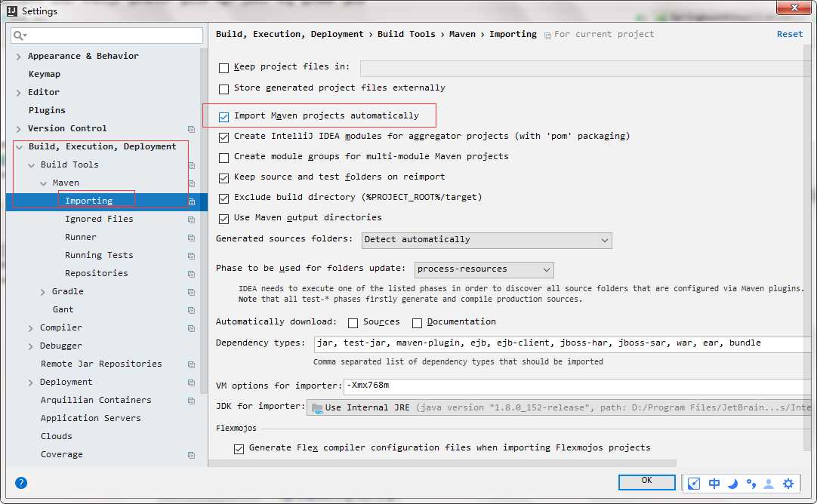Click the project-level icon beside Repositories
Viewport: 817px width, 504px height.
click(x=191, y=274)
